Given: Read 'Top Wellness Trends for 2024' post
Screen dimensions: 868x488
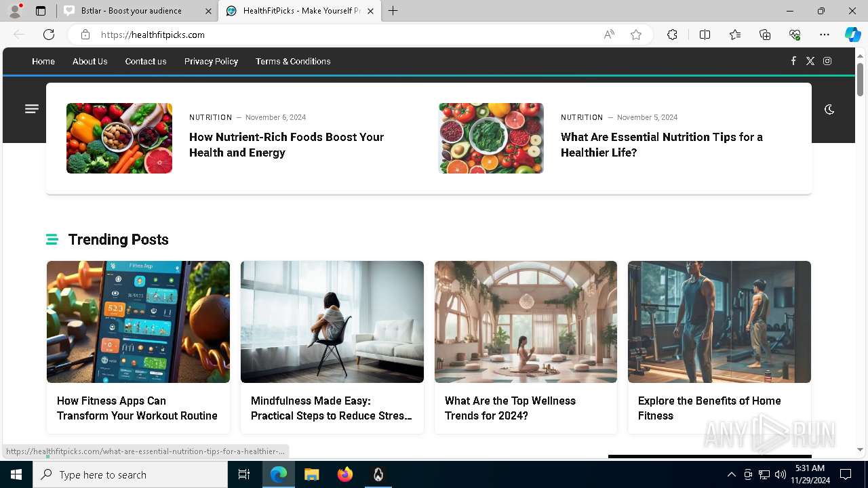Looking at the screenshot, I should (x=510, y=408).
